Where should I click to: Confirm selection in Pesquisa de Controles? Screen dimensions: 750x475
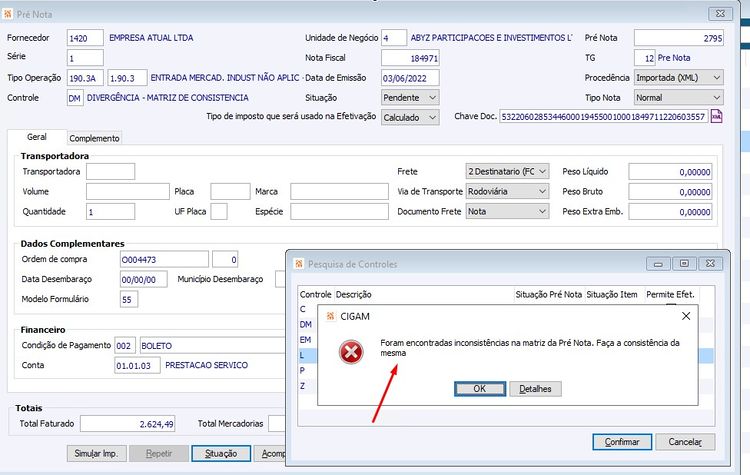(622, 442)
